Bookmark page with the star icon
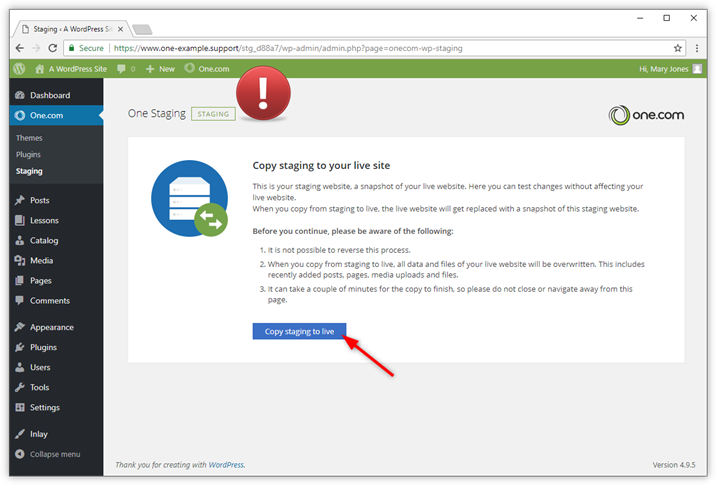This screenshot has width=716, height=485. click(678, 48)
